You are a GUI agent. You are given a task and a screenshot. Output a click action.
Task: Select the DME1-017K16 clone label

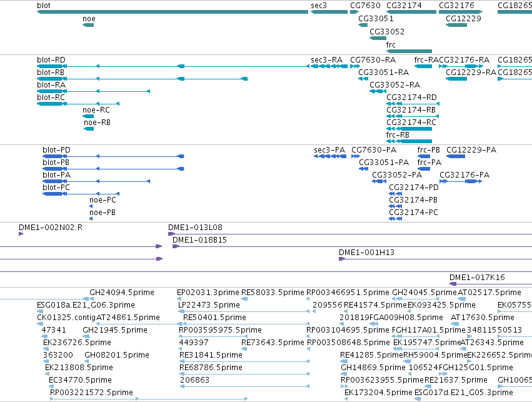pos(478,278)
